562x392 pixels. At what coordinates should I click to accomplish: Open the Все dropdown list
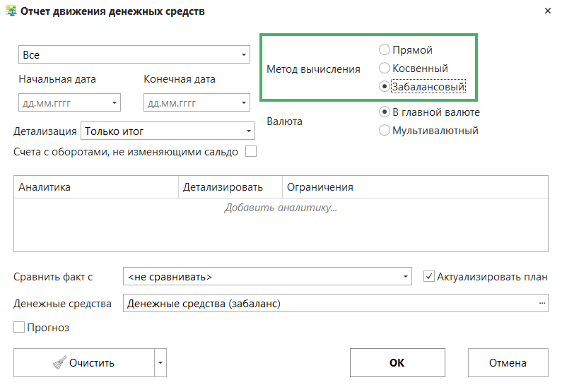(244, 54)
